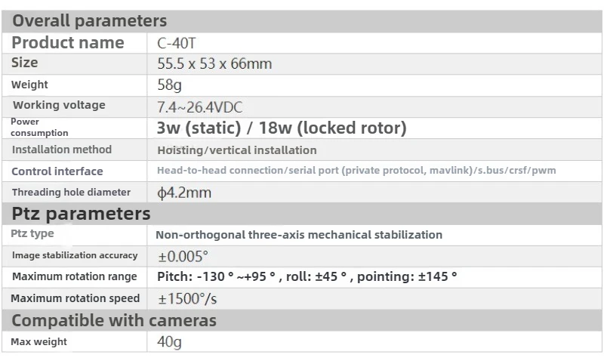Click the stabilization accuracy value ±0.005°
This screenshot has height=364, width=604.
(x=183, y=256)
